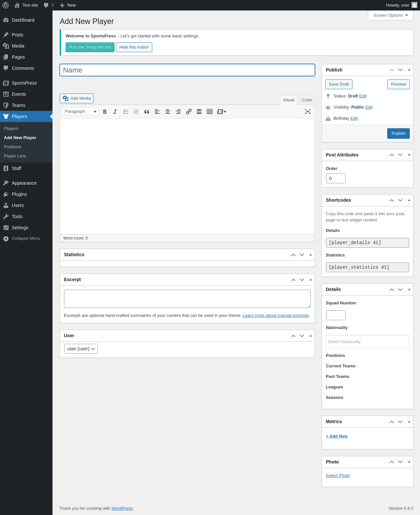Click Select Photo link
420x515 pixels.
pos(338,476)
